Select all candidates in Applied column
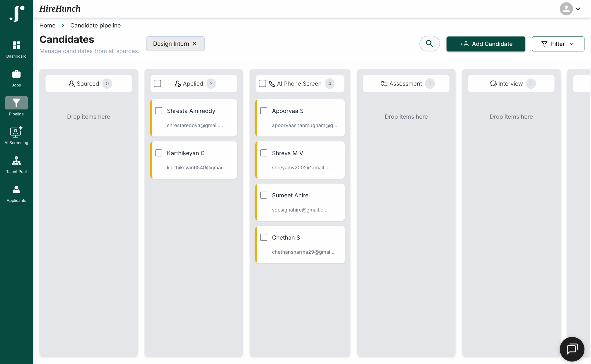Screen dimensions: 591x364 157,83
